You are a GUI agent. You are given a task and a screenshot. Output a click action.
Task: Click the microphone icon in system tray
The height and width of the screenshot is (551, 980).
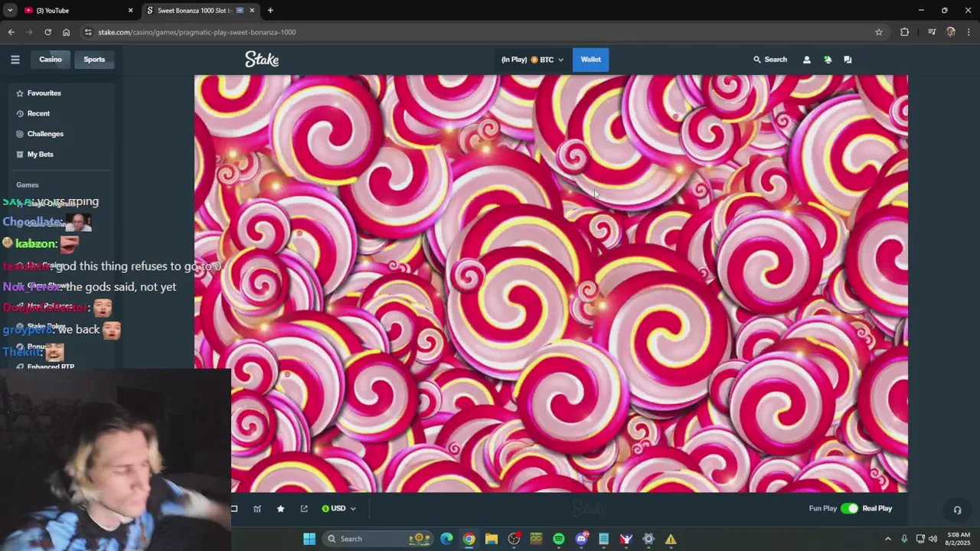[904, 539]
